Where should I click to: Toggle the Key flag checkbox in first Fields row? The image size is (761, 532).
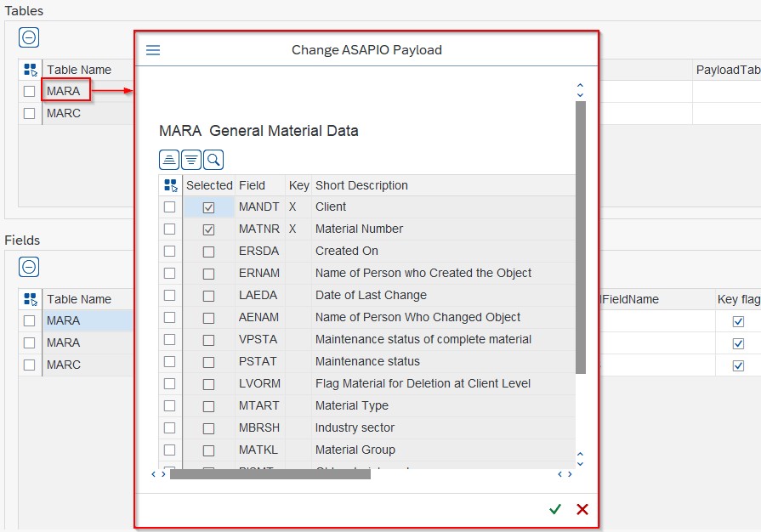(x=738, y=321)
